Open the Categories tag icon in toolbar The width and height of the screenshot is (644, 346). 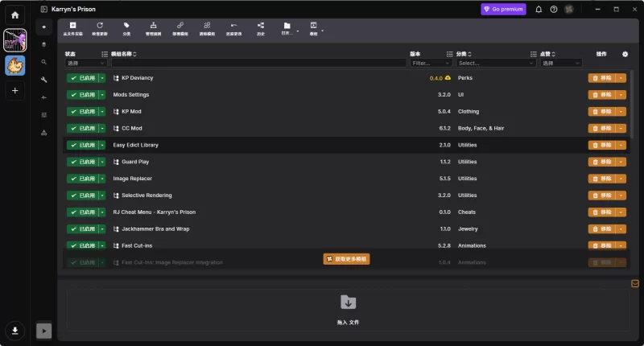tap(126, 26)
